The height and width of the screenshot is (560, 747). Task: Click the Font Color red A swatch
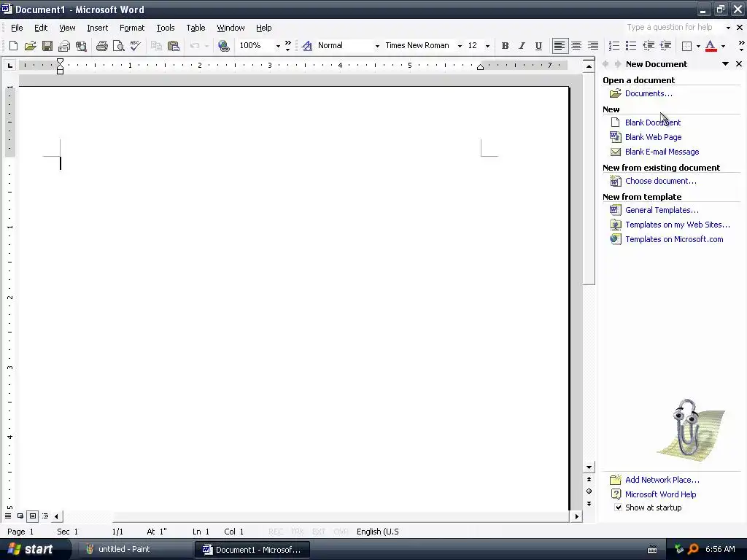[x=711, y=46]
